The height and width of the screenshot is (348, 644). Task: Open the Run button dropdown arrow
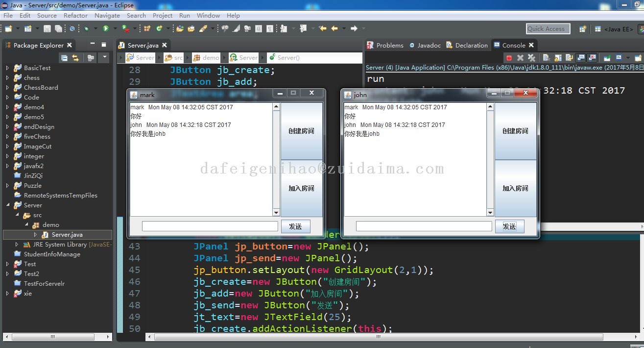pos(115,28)
